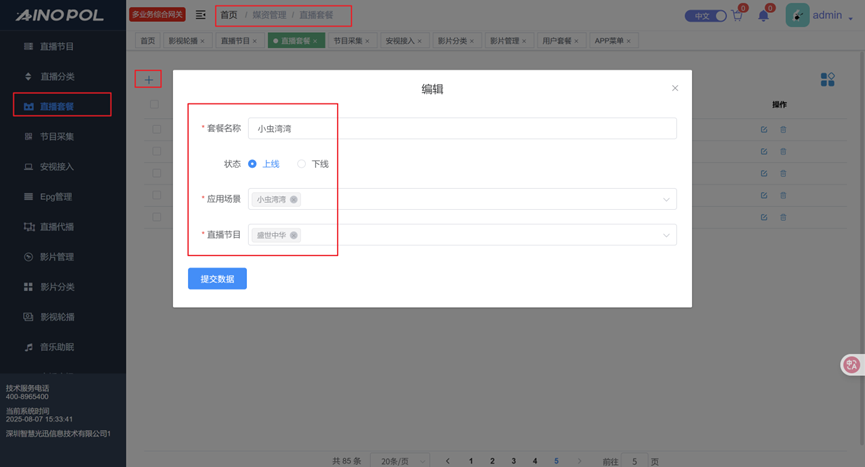Open the admin user dropdown

(x=825, y=16)
